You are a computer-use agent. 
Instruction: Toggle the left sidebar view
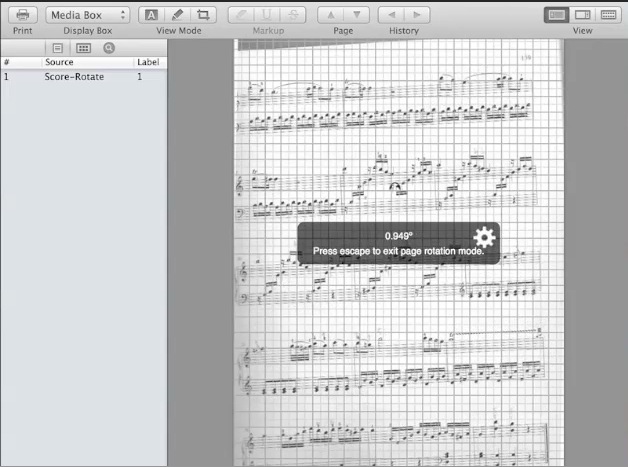tap(557, 15)
